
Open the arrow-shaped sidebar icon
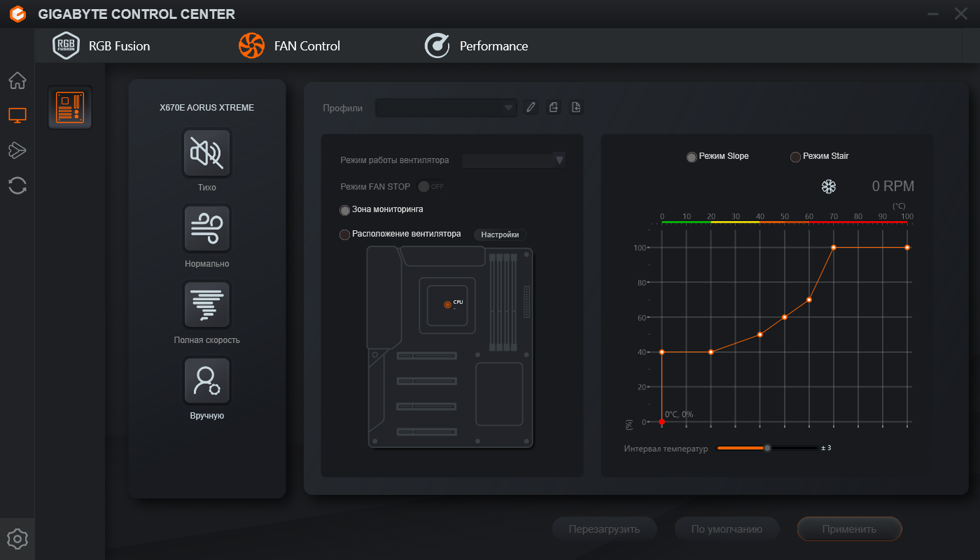click(17, 150)
